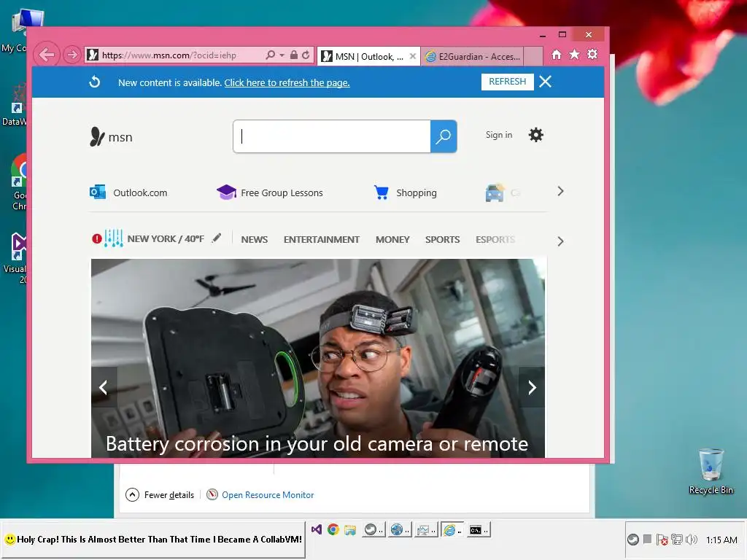
Task: Click the Holy Crap start button
Action: pyautogui.click(x=153, y=540)
